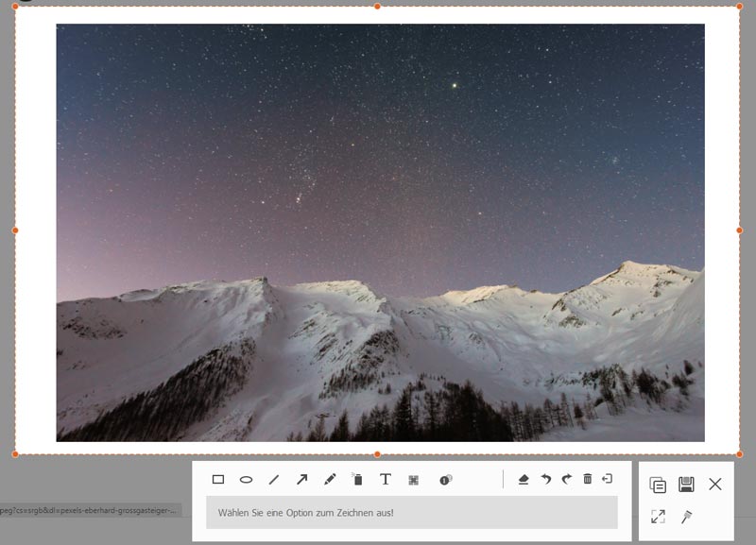
Task: Select the Eraser tool
Action: [x=526, y=479]
